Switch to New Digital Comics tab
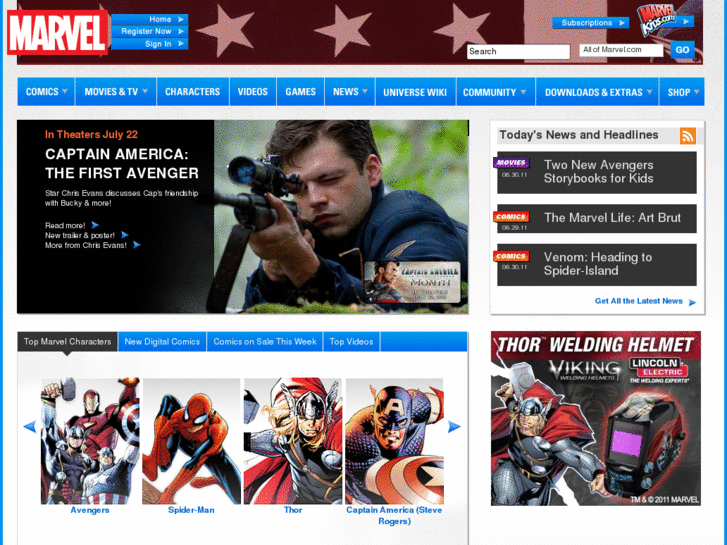Image resolution: width=727 pixels, height=545 pixels. 162,342
